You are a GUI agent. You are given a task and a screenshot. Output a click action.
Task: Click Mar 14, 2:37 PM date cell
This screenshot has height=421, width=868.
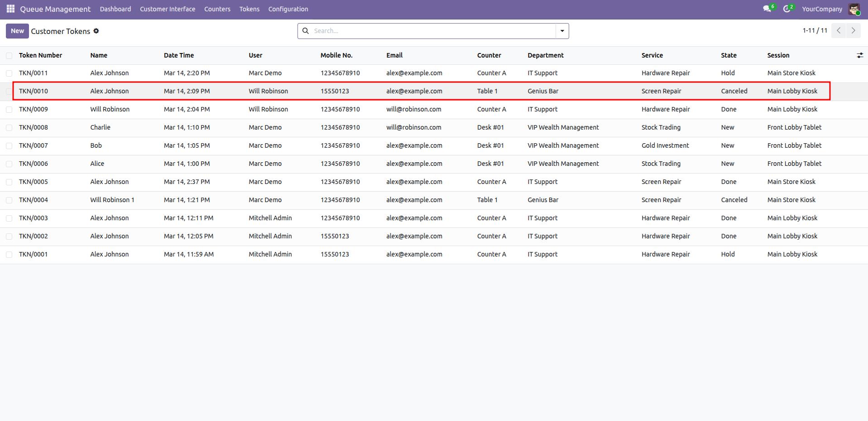[x=187, y=182]
